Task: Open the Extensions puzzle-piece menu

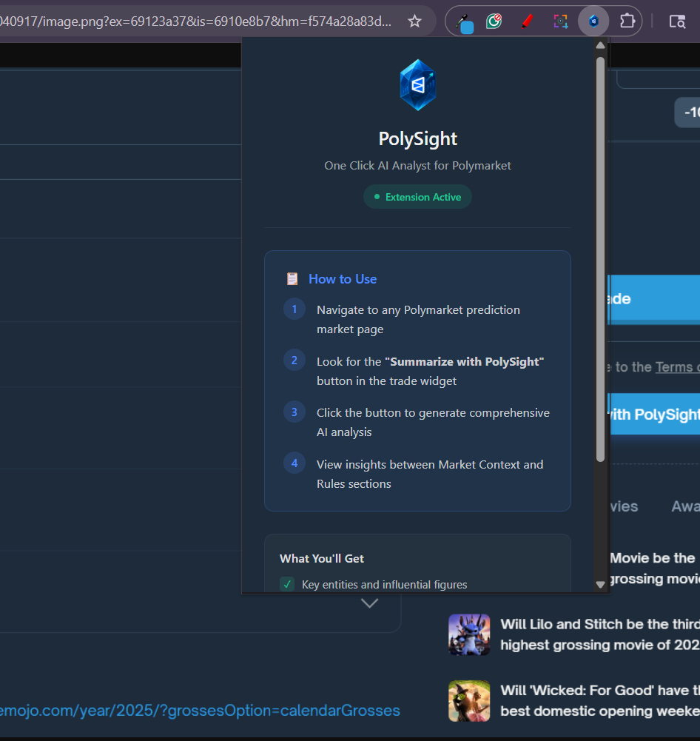Action: coord(627,21)
